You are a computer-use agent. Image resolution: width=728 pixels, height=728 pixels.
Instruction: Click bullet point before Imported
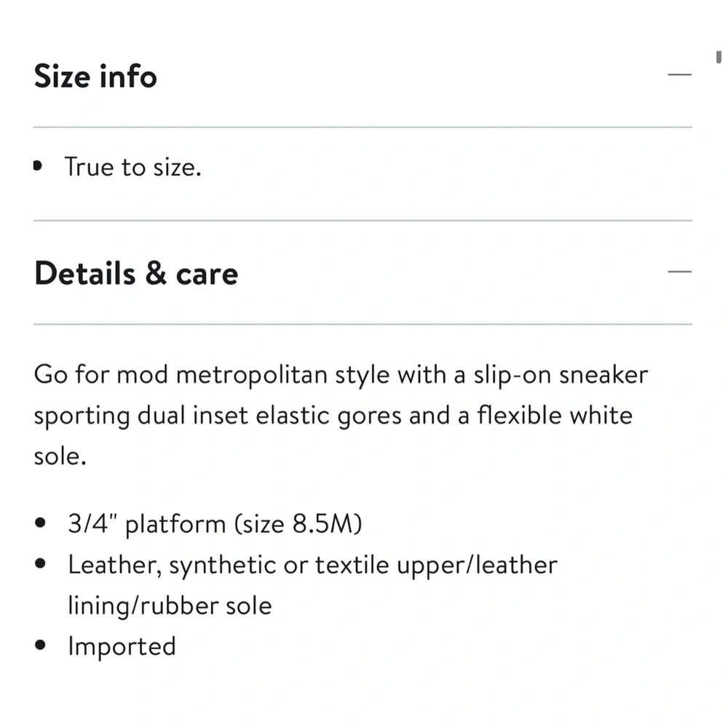click(40, 645)
